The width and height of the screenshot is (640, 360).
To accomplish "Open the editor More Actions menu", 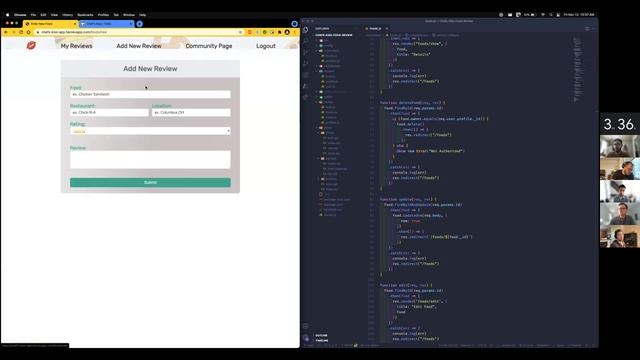I will tap(593, 29).
